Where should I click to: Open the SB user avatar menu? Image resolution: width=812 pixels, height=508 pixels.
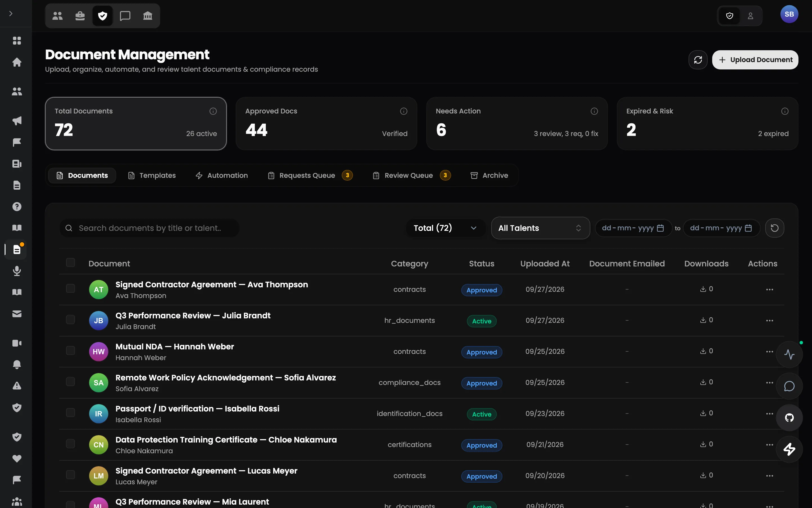pyautogui.click(x=789, y=14)
